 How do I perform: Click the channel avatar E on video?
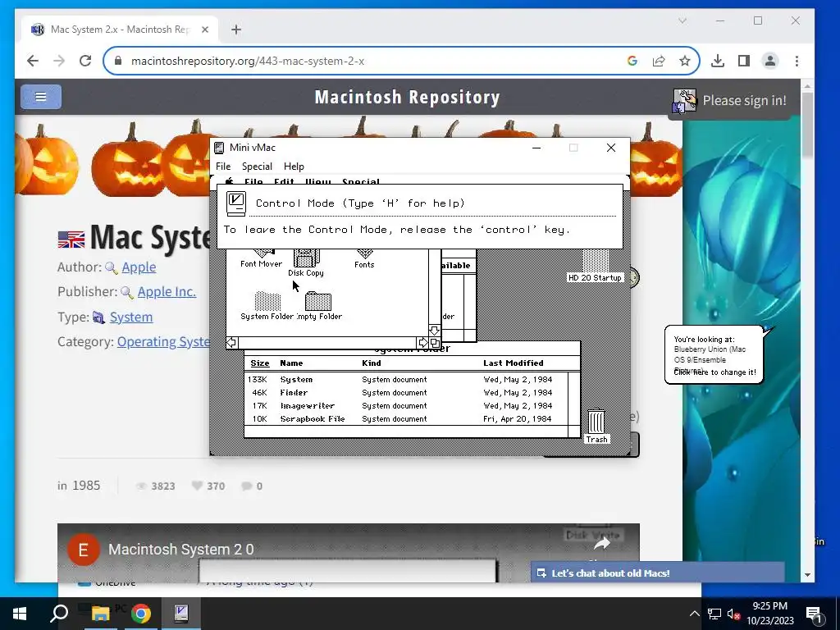pos(84,550)
